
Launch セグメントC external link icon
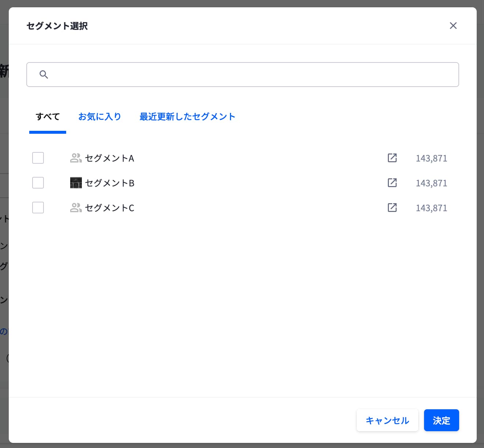(x=392, y=208)
